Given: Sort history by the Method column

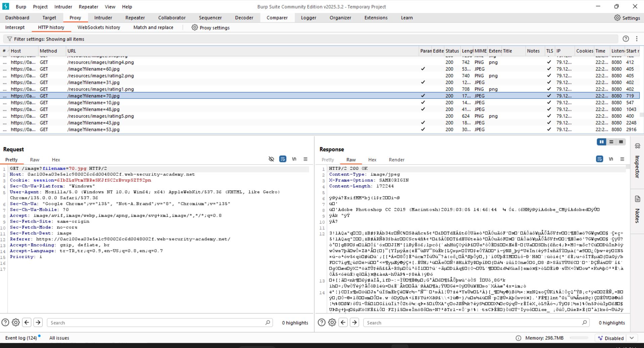Looking at the screenshot, I should [52, 51].
